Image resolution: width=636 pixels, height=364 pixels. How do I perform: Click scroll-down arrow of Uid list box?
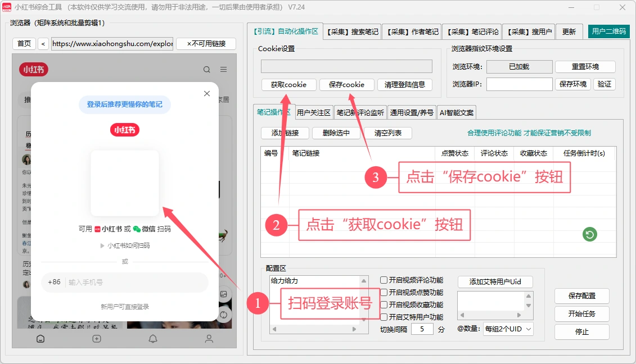pyautogui.click(x=529, y=306)
